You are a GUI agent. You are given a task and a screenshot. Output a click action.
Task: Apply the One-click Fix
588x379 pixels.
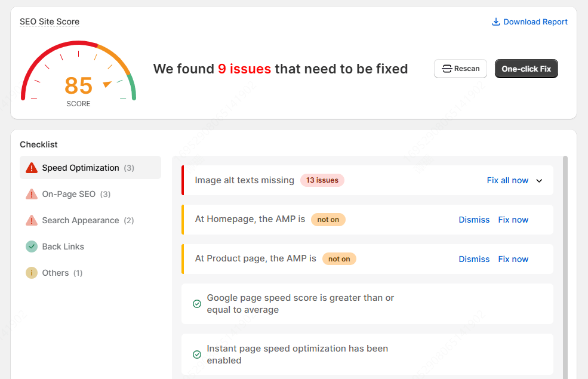pos(526,69)
